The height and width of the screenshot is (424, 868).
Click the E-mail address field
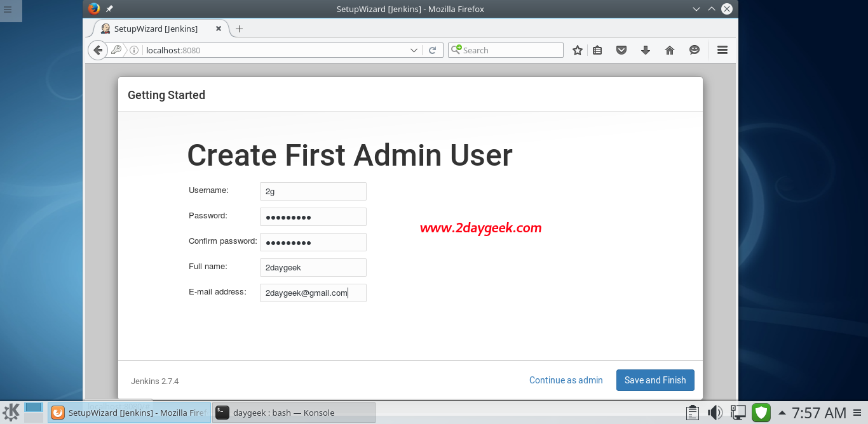(x=313, y=293)
